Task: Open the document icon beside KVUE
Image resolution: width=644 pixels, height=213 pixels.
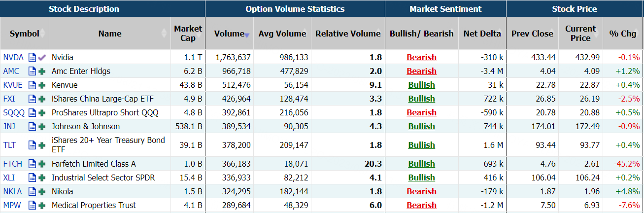Action: (33, 85)
